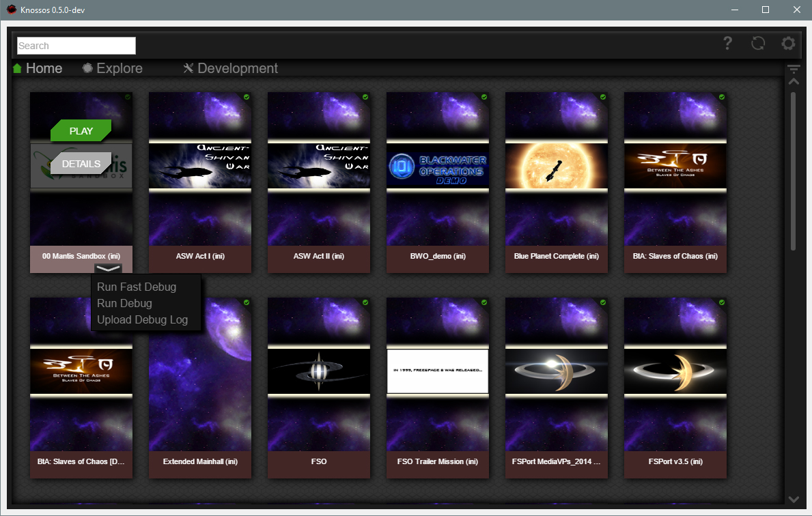This screenshot has width=812, height=516.
Task: Minimize the Knossos window
Action: [x=734, y=10]
